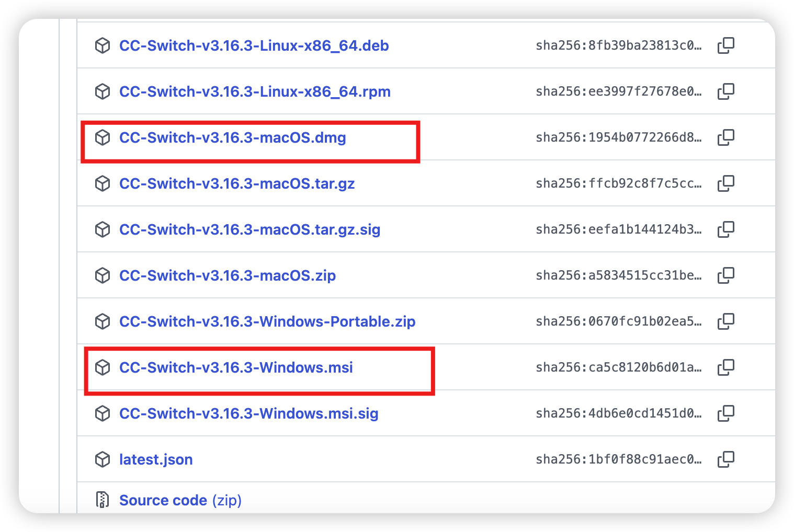Copy the sha256 hash for Windows.msi
The width and height of the screenshot is (794, 532).
pyautogui.click(x=726, y=367)
